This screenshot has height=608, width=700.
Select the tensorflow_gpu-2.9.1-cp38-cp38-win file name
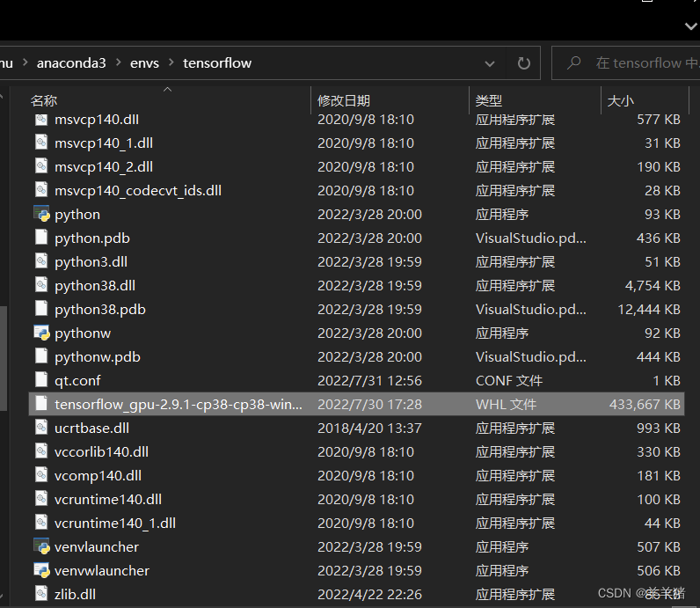(x=179, y=404)
